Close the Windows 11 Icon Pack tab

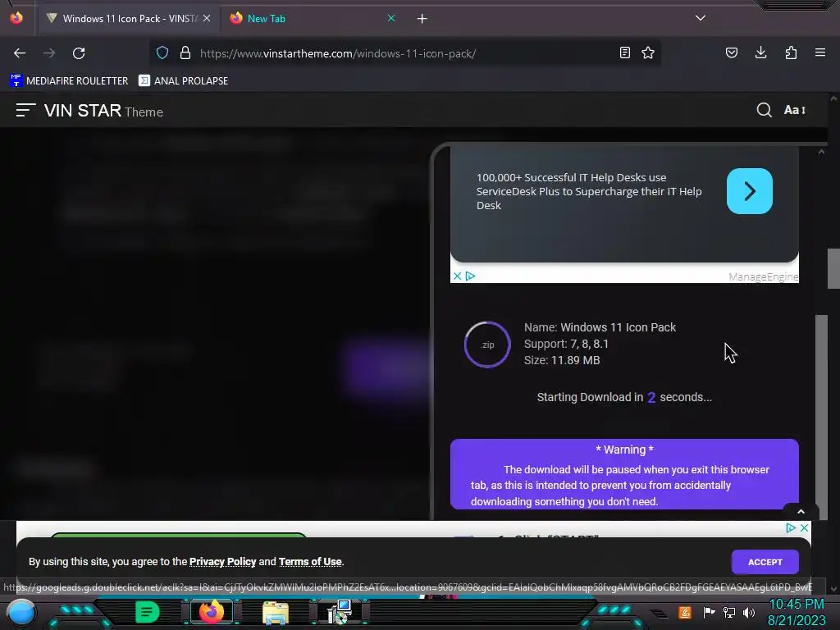point(207,18)
